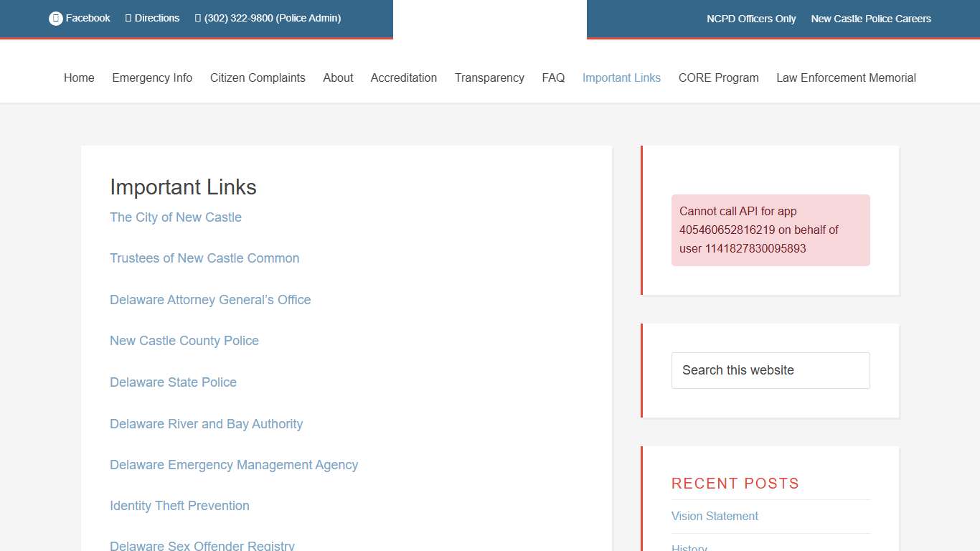Open New Castle Police Careers link

(871, 19)
